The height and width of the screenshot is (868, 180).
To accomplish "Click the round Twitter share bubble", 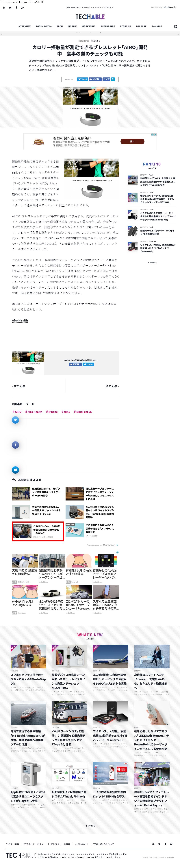I will click(x=15, y=420).
